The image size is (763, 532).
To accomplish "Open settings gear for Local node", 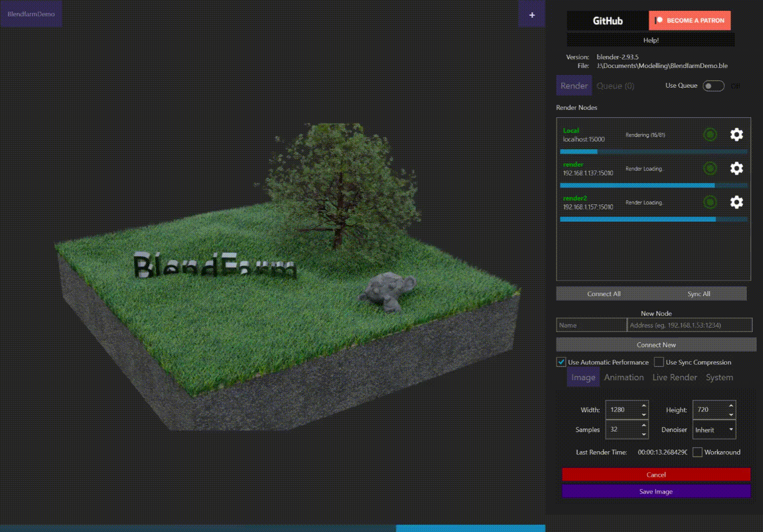I will click(x=736, y=134).
